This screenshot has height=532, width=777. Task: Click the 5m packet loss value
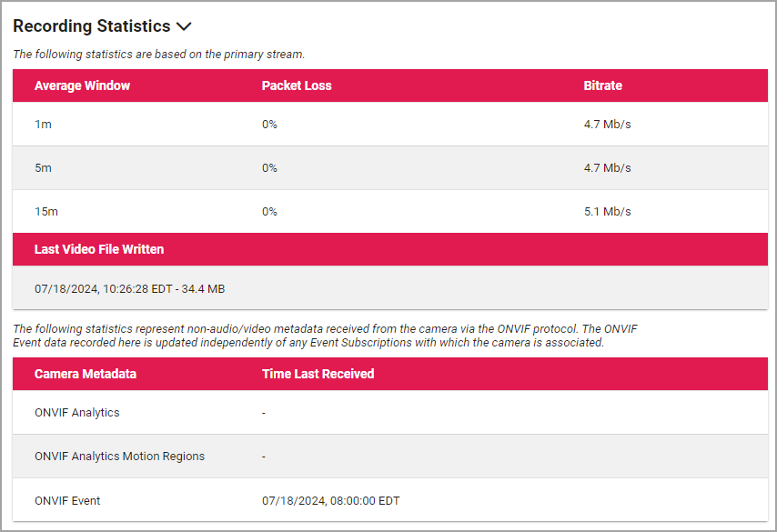point(269,168)
